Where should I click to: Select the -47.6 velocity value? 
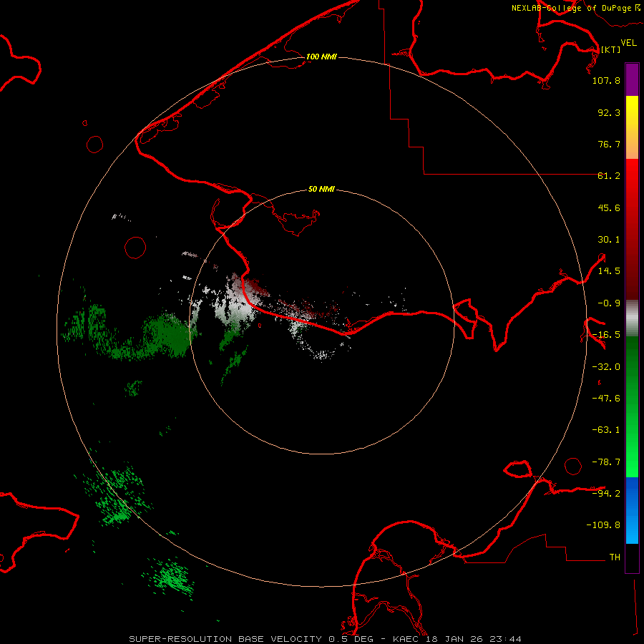point(606,399)
